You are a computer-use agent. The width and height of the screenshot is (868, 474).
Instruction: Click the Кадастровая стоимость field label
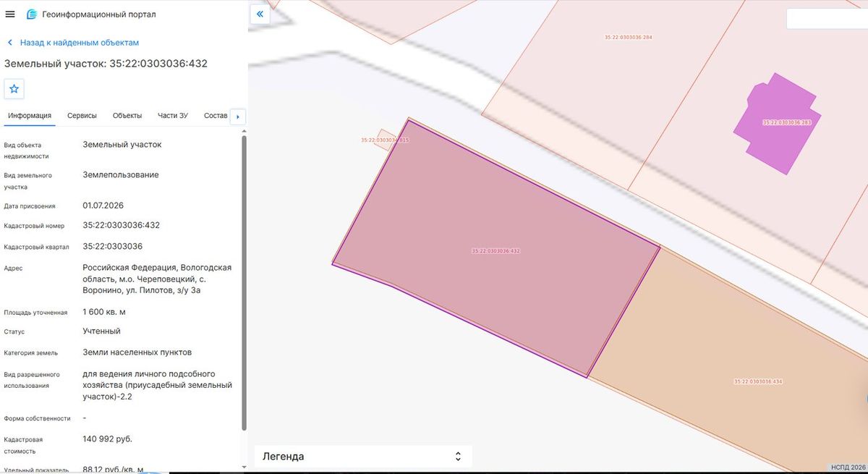(24, 445)
